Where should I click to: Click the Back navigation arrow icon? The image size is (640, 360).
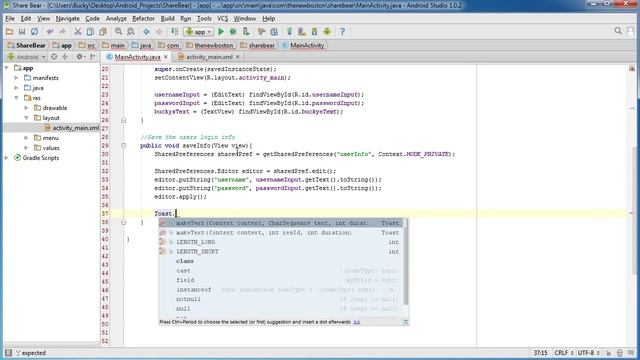click(146, 31)
